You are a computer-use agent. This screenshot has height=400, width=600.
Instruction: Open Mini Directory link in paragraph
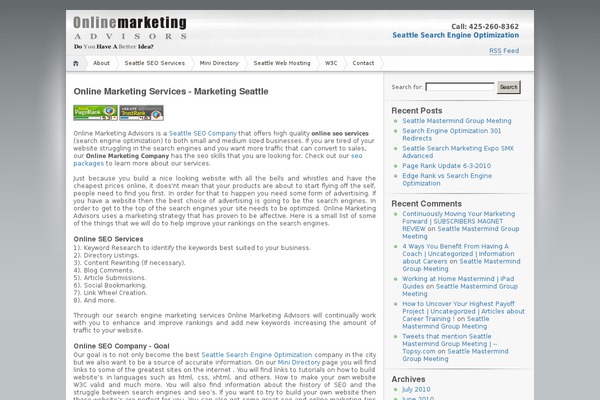[x=299, y=362]
